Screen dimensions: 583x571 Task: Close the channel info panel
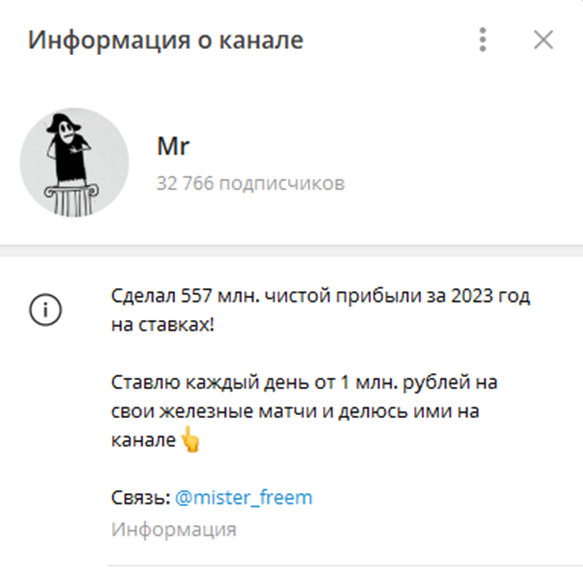tap(543, 39)
